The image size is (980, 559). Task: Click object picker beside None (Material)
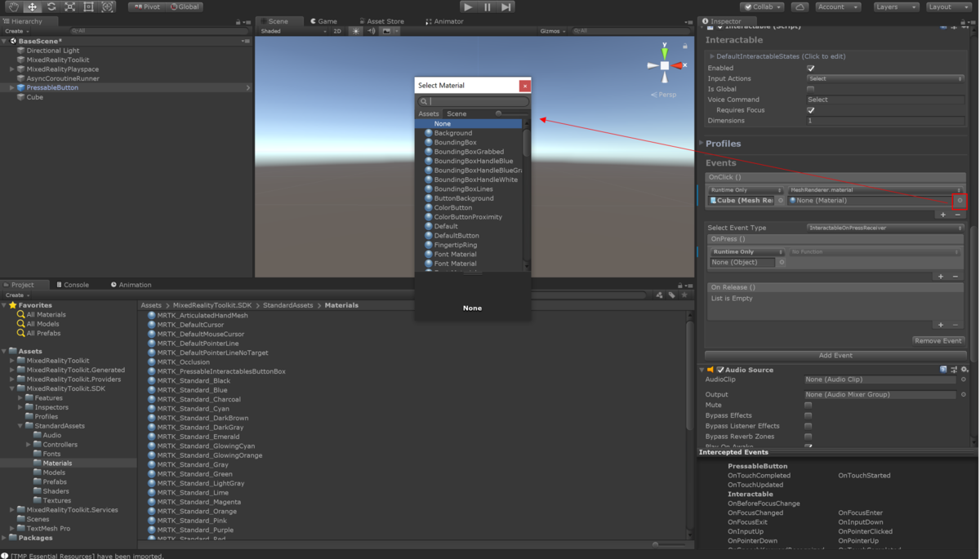[960, 200]
